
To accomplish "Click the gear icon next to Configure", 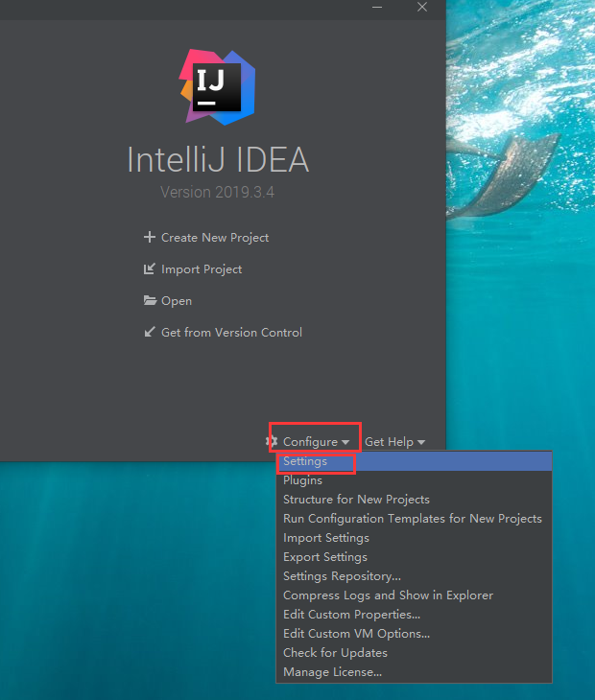I will coord(272,441).
